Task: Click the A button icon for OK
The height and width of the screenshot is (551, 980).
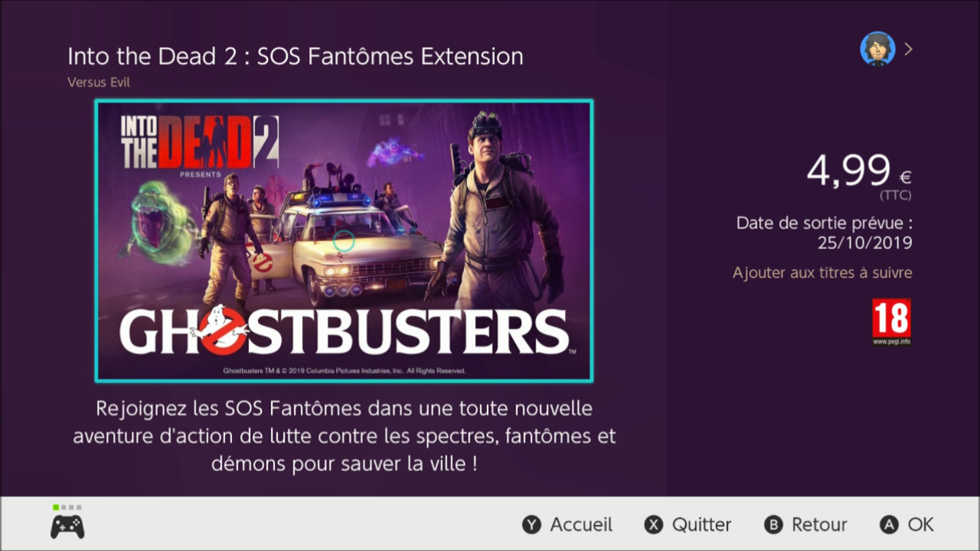Action: tap(889, 524)
